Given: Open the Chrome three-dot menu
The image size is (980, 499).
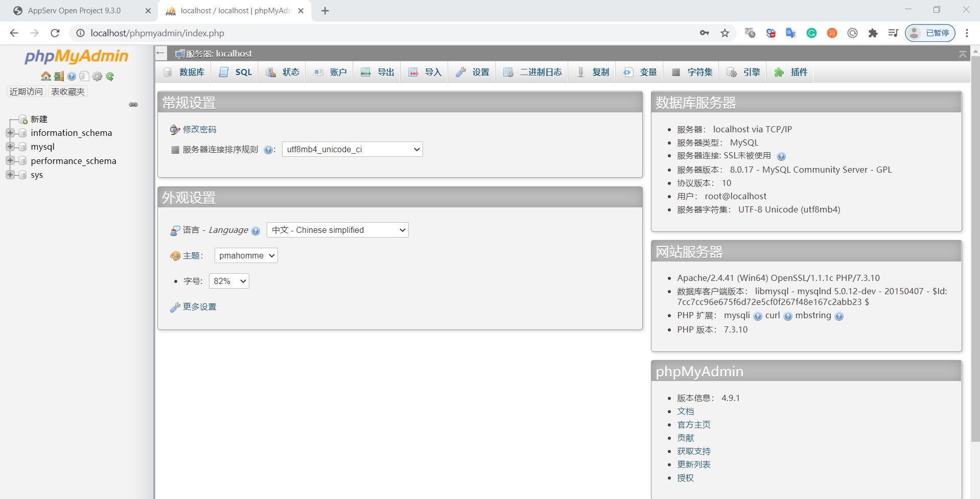Looking at the screenshot, I should (x=967, y=33).
